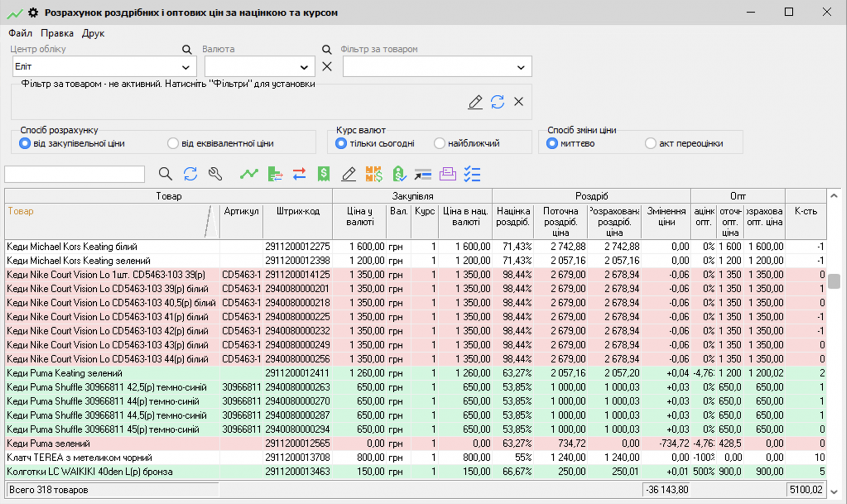This screenshot has width=847, height=504.
Task: Open the 'Друк' menu
Action: (x=93, y=33)
